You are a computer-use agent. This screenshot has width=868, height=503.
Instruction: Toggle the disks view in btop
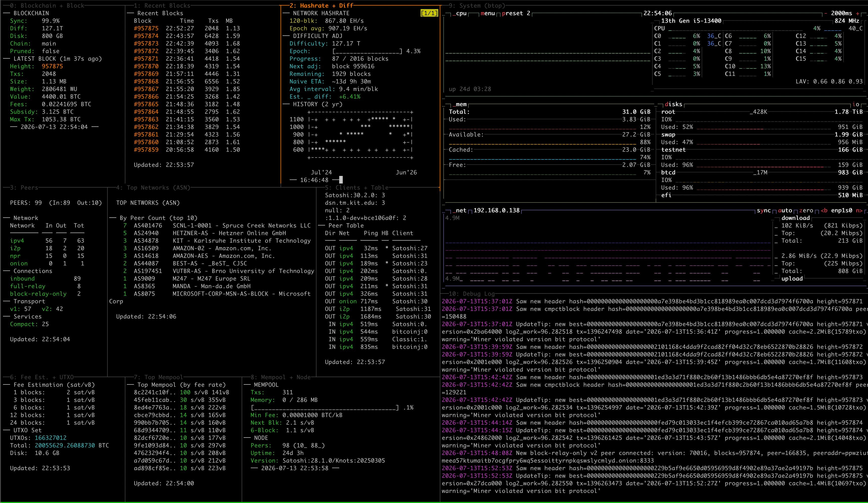click(673, 104)
